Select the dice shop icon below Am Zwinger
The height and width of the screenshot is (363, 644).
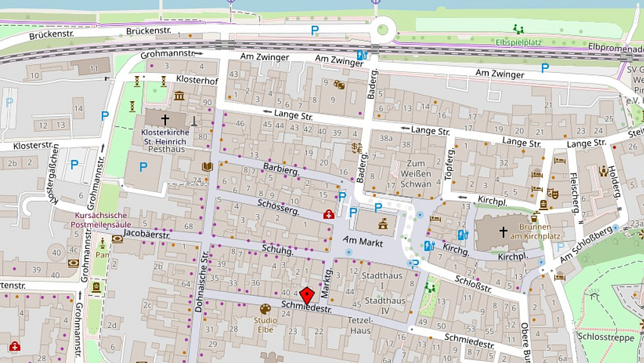coord(339,85)
